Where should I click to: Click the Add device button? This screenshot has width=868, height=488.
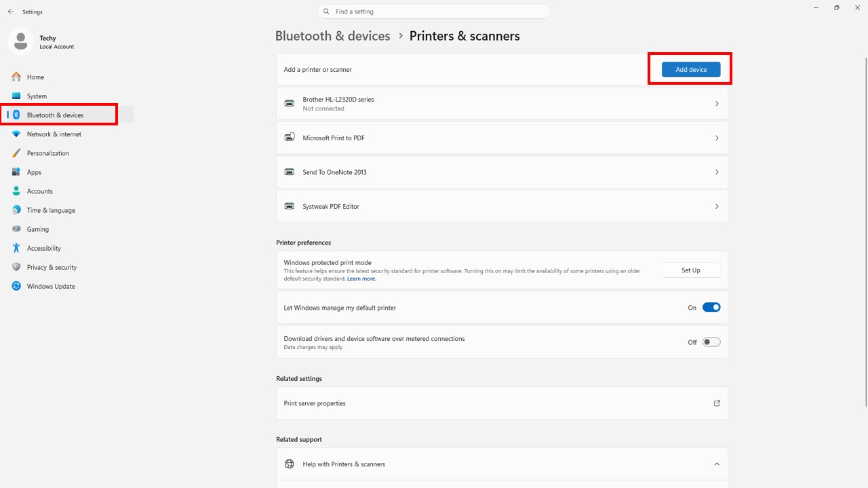pyautogui.click(x=691, y=69)
